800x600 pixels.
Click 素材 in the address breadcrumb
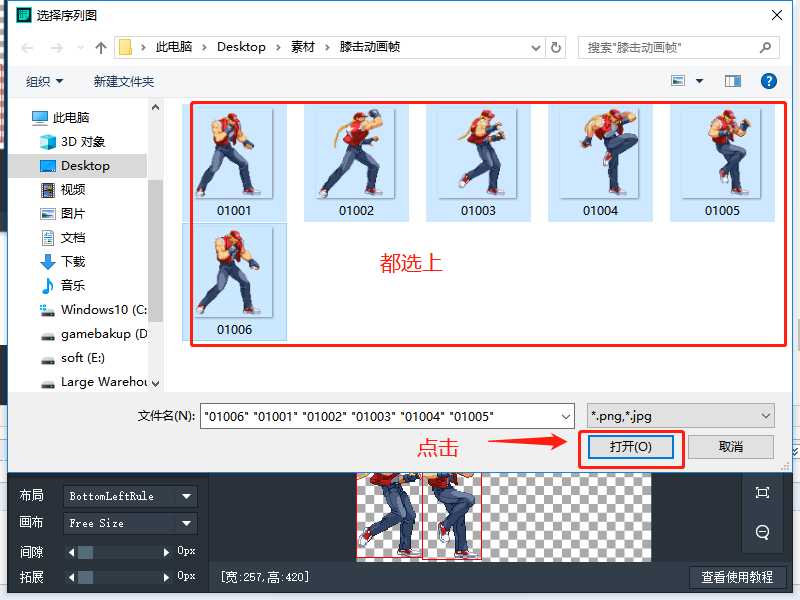coord(303,47)
